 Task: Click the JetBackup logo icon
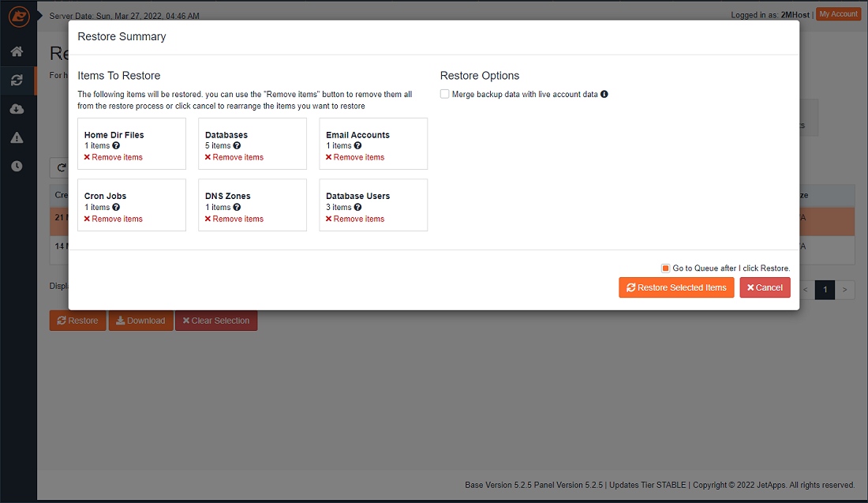18,16
